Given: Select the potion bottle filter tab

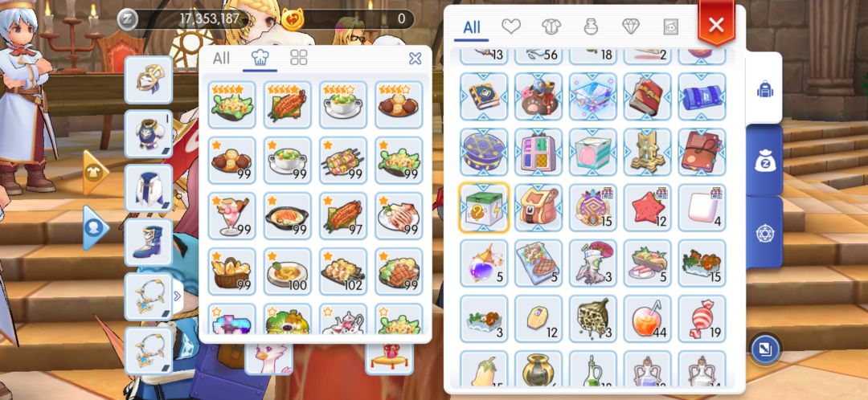Looking at the screenshot, I should click(x=592, y=26).
